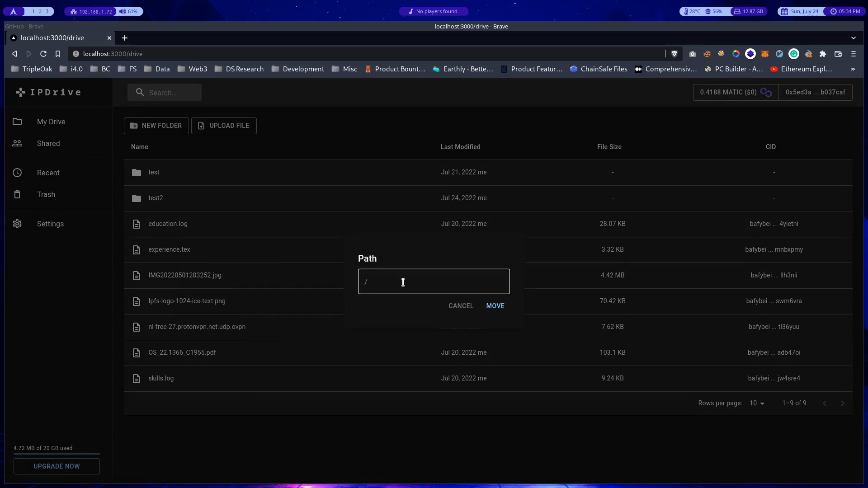Click file icon of experience.tex

pos(137,249)
